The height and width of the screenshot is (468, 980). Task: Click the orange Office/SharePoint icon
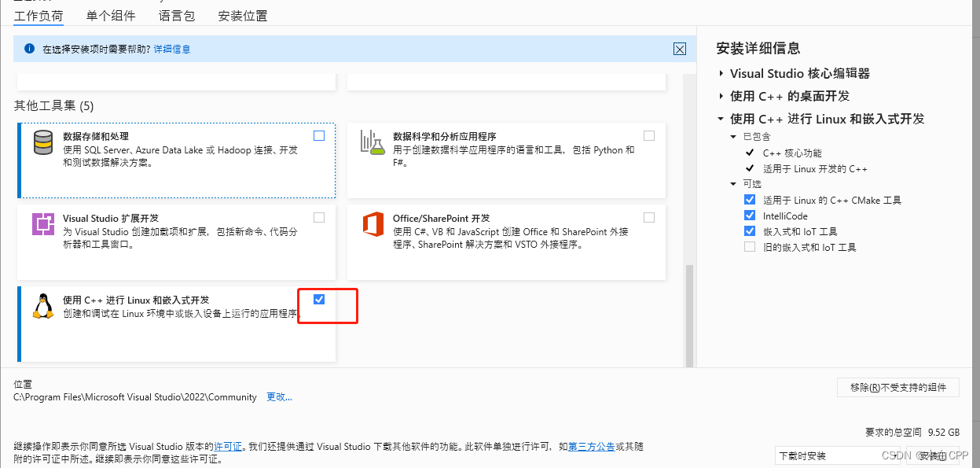[373, 224]
